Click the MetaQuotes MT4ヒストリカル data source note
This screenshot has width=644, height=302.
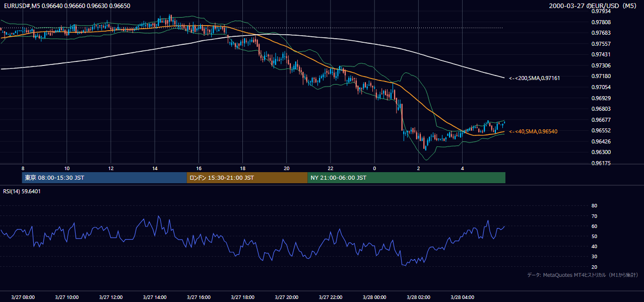[x=583, y=275]
